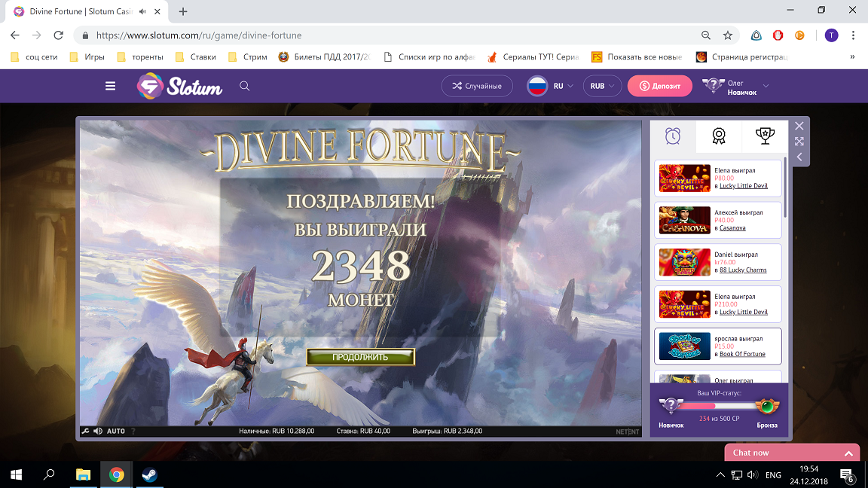Open the Windows notification center

[846, 474]
